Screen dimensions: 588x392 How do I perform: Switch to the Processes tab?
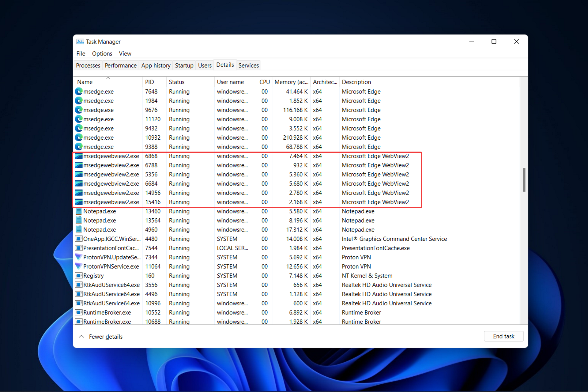[88, 66]
